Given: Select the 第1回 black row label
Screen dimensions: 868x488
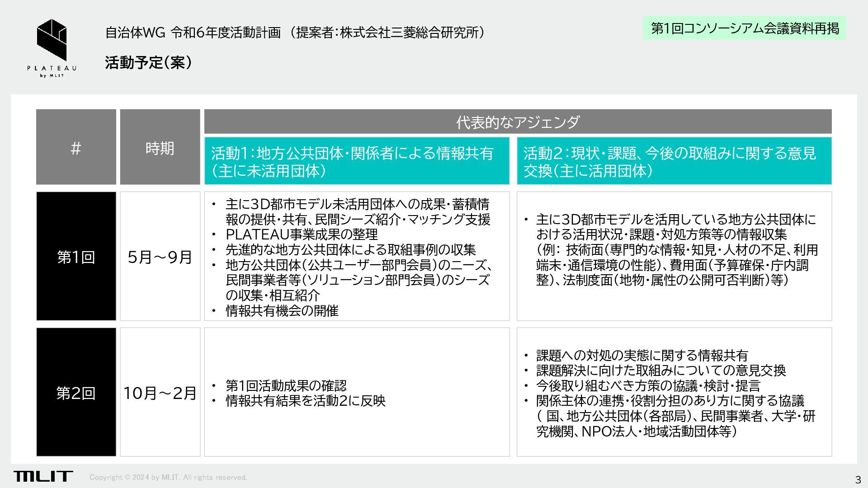Looking at the screenshot, I should click(x=76, y=257).
